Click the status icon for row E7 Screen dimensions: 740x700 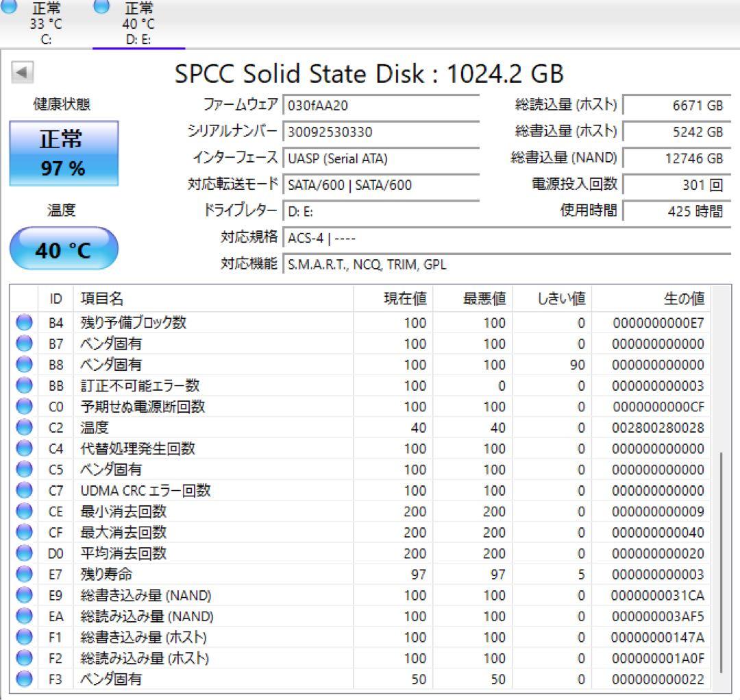24,575
